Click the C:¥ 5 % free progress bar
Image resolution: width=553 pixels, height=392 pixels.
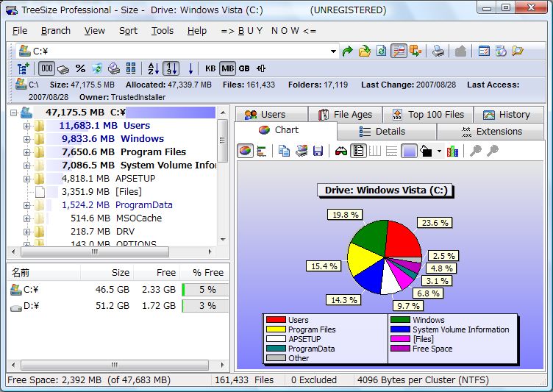pyautogui.click(x=205, y=290)
